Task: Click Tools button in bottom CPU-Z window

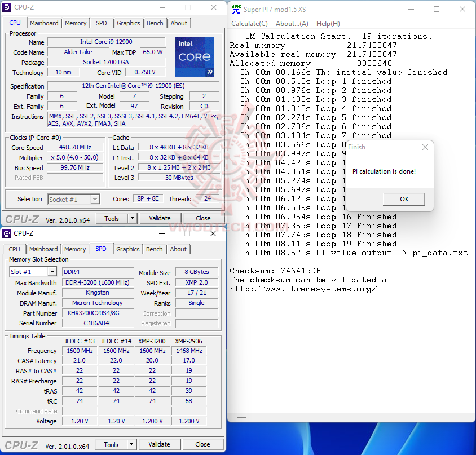Action: tap(111, 444)
